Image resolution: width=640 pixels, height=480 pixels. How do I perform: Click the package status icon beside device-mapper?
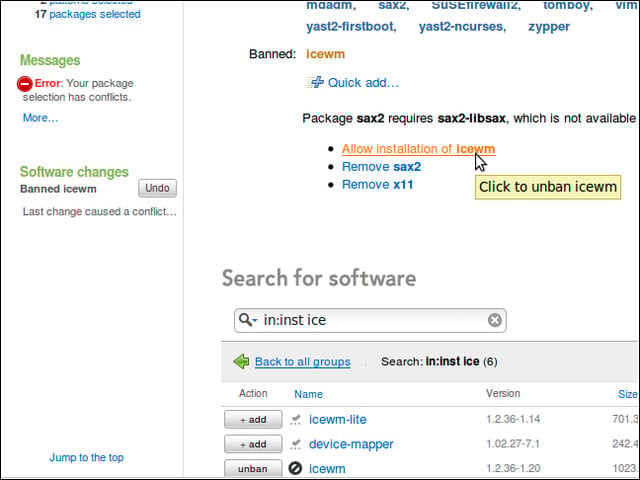point(296,444)
